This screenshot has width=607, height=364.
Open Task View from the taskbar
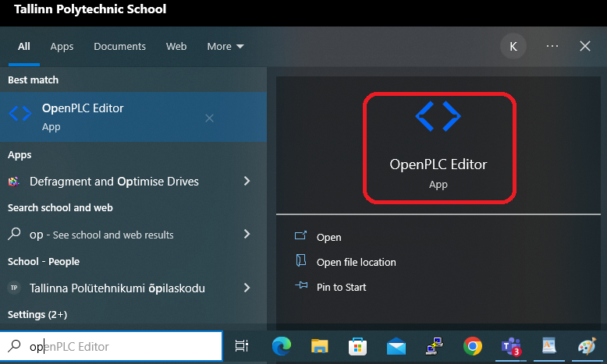[x=242, y=346]
